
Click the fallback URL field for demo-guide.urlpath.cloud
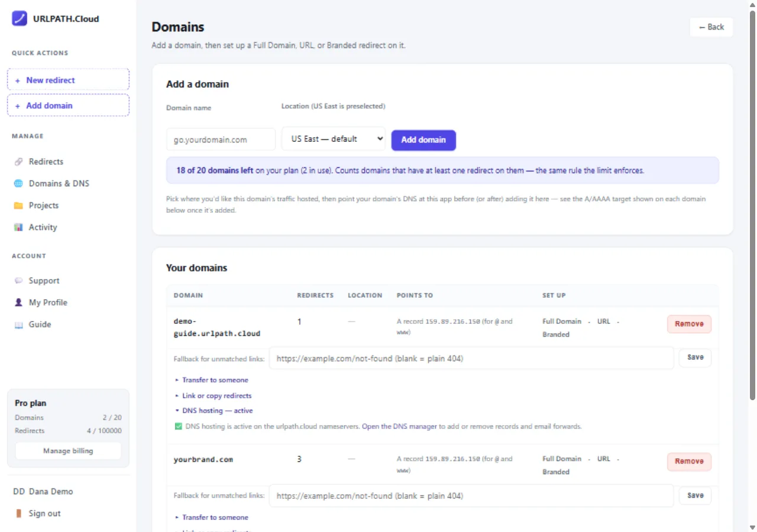471,358
